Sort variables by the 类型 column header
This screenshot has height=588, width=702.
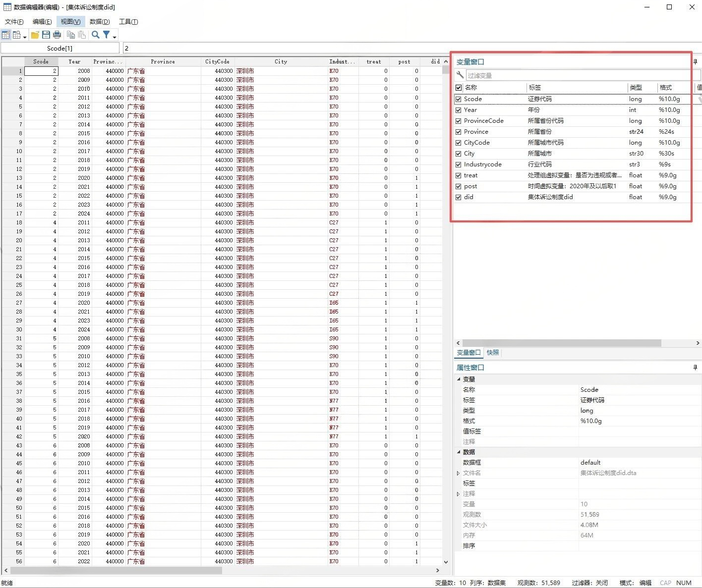tap(636, 87)
